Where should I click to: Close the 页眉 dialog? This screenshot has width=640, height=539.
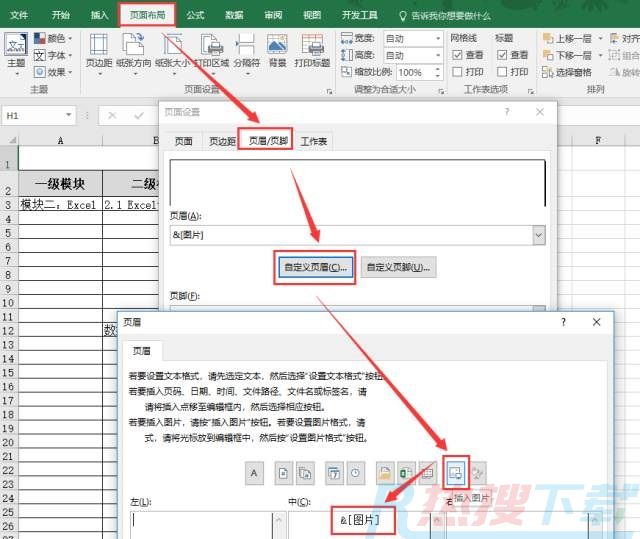pyautogui.click(x=596, y=322)
